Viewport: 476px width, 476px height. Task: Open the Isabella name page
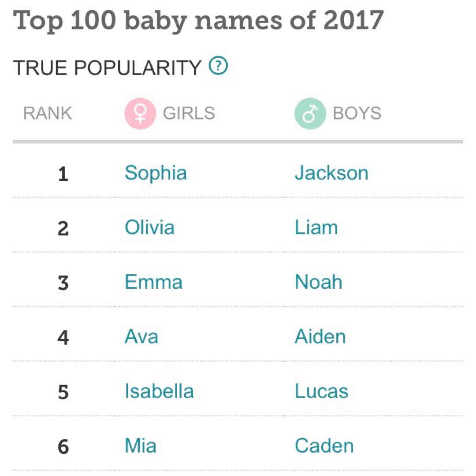tap(159, 391)
